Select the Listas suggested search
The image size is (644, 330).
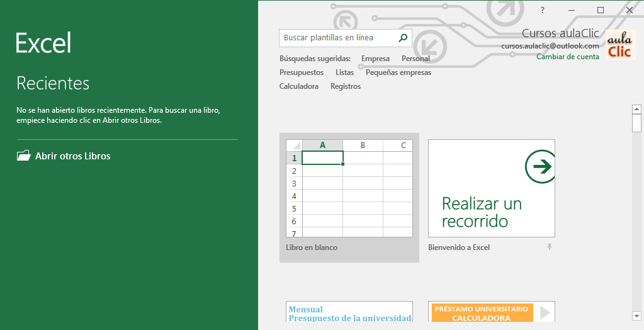pos(344,72)
